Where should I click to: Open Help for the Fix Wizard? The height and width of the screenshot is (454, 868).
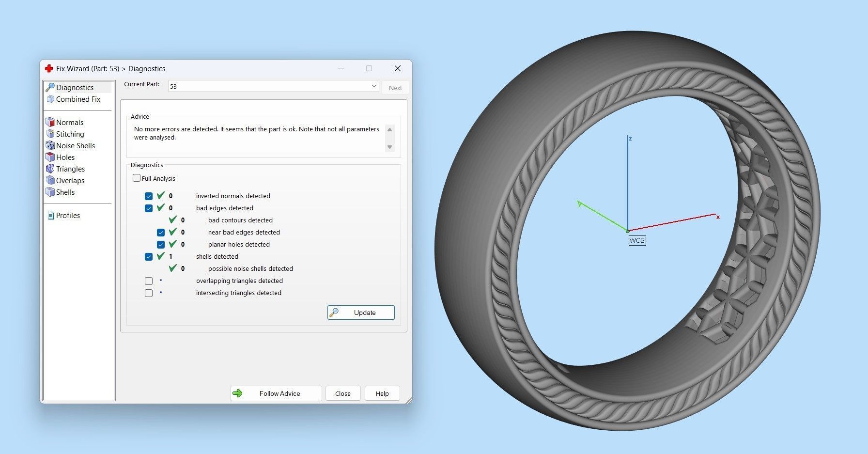pyautogui.click(x=382, y=393)
